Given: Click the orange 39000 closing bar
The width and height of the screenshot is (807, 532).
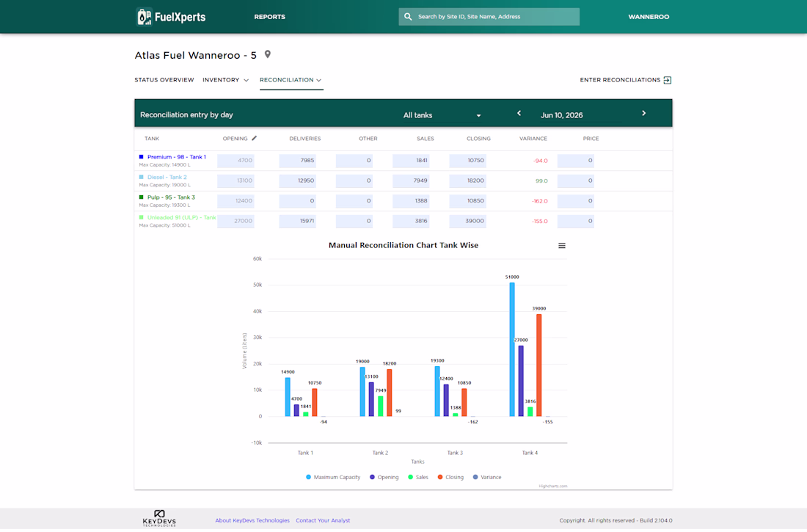Looking at the screenshot, I should tap(539, 365).
